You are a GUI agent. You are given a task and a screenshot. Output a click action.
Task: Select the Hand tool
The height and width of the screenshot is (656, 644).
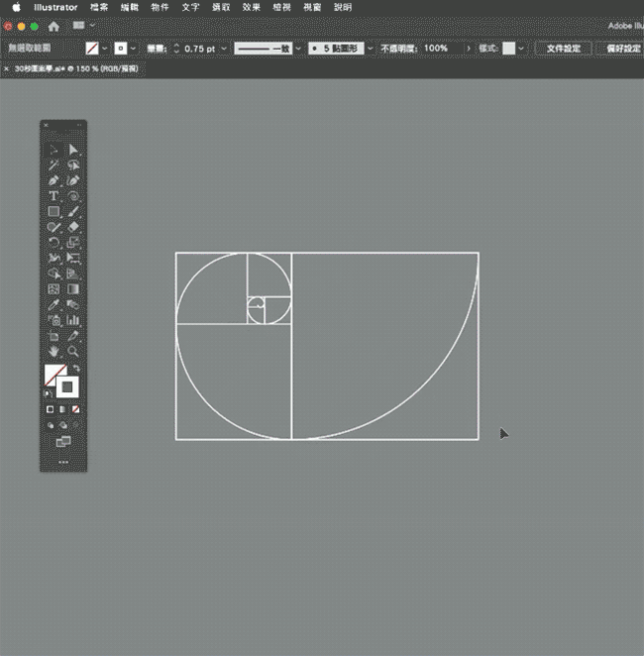54,351
